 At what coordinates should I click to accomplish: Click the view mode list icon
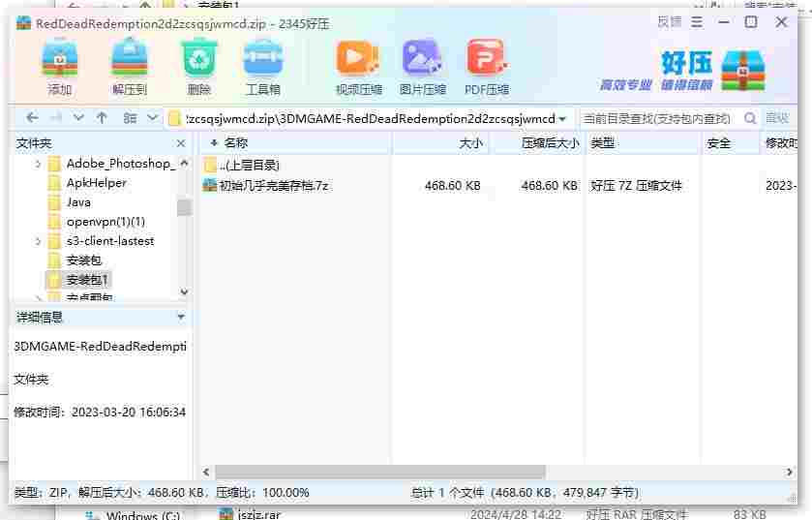point(130,118)
